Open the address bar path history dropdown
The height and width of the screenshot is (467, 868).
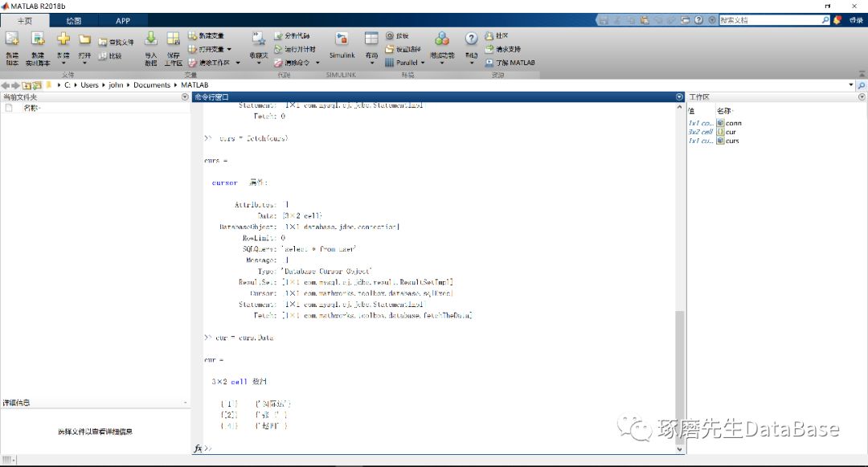[851, 85]
